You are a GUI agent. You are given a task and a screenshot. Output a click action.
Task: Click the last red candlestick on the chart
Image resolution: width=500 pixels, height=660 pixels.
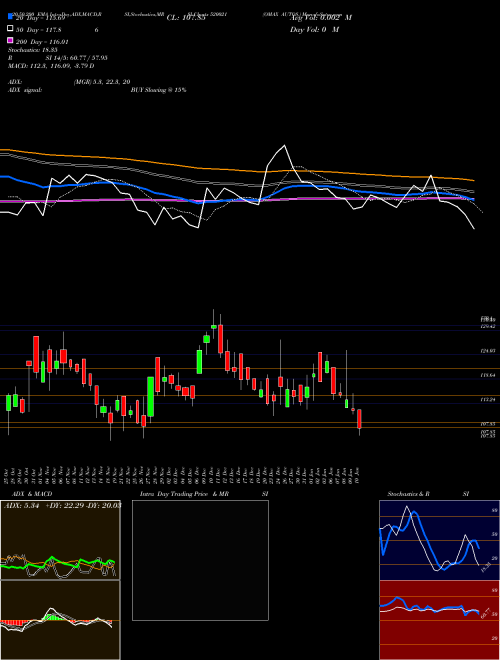pyautogui.click(x=359, y=419)
